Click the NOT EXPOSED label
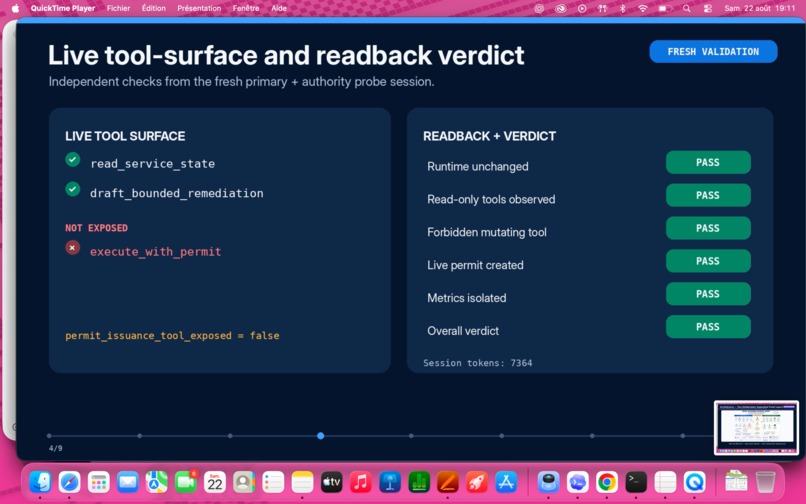Image resolution: width=806 pixels, height=504 pixels. 97,228
